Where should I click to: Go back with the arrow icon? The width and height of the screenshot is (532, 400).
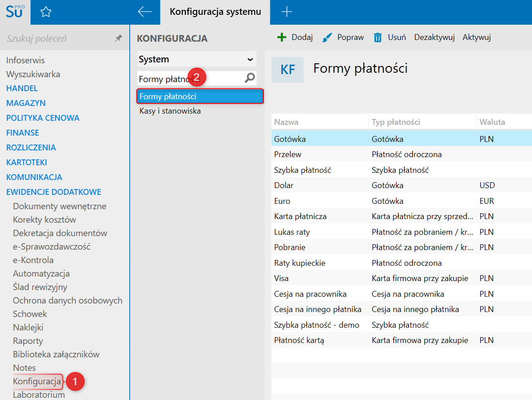tap(145, 12)
